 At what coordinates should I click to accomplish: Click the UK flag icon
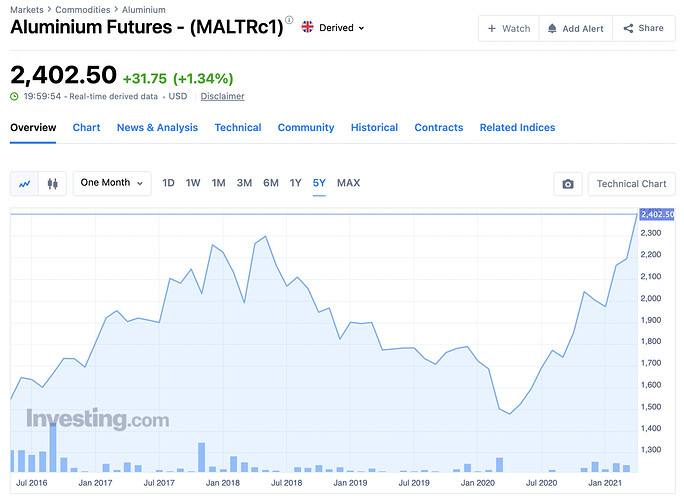306,28
